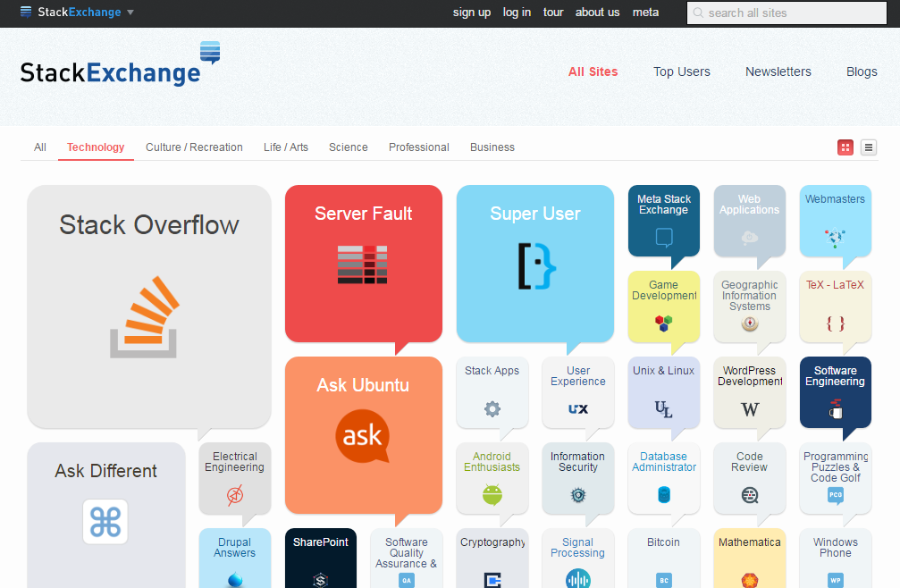Viewport: 900px width, 588px height.
Task: Click the Super User bracket icon
Action: tap(535, 265)
